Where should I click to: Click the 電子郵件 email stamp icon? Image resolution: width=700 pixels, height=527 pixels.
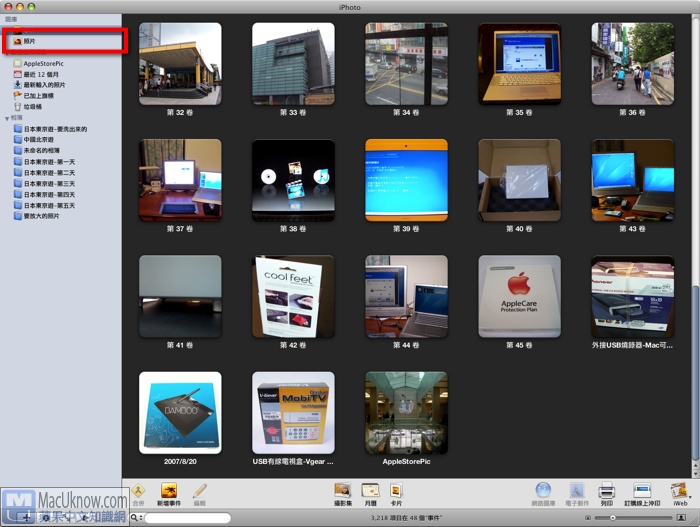coord(577,490)
